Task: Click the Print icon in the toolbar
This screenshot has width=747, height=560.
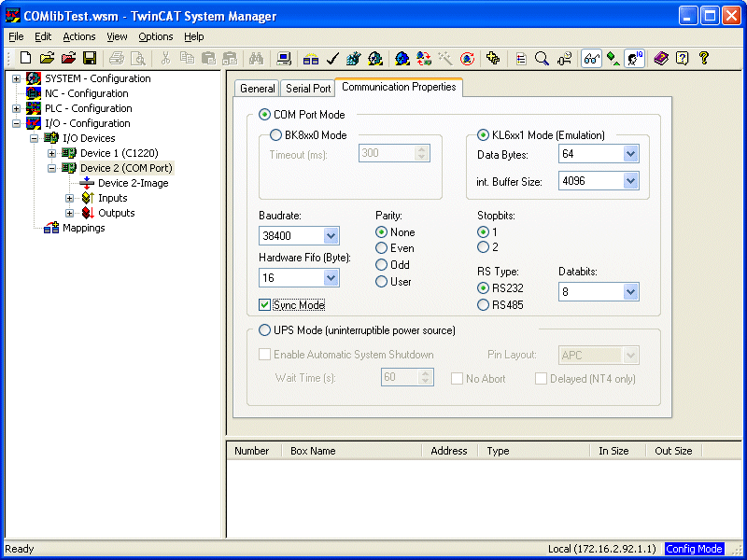Action: [x=116, y=59]
